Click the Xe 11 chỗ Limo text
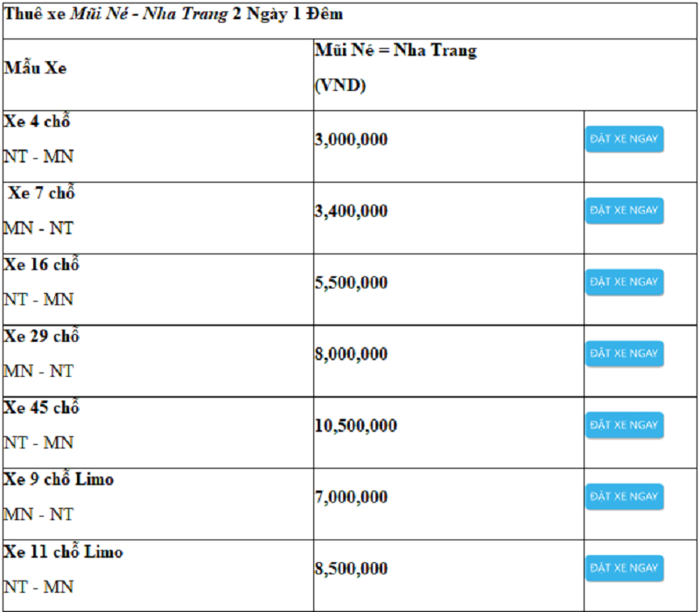700x612 pixels. coord(63,552)
